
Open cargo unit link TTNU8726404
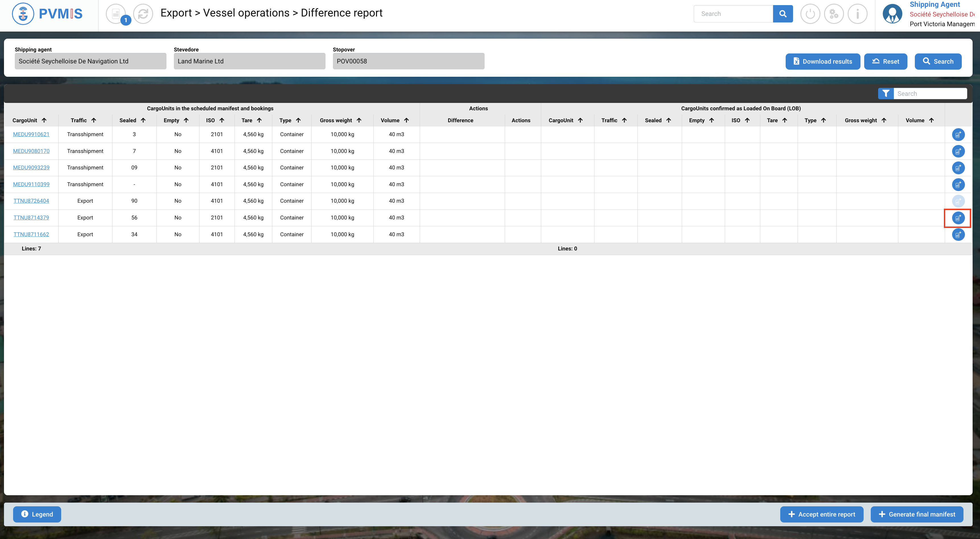coord(31,201)
